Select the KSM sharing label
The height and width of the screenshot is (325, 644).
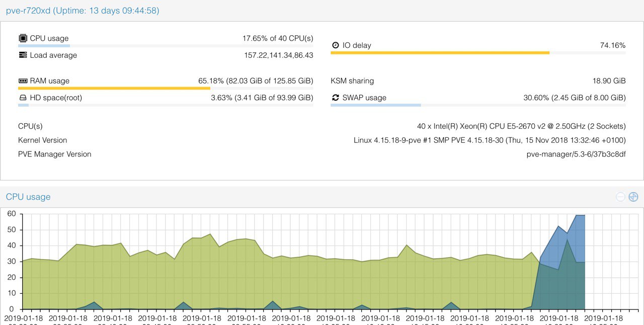[x=352, y=80]
